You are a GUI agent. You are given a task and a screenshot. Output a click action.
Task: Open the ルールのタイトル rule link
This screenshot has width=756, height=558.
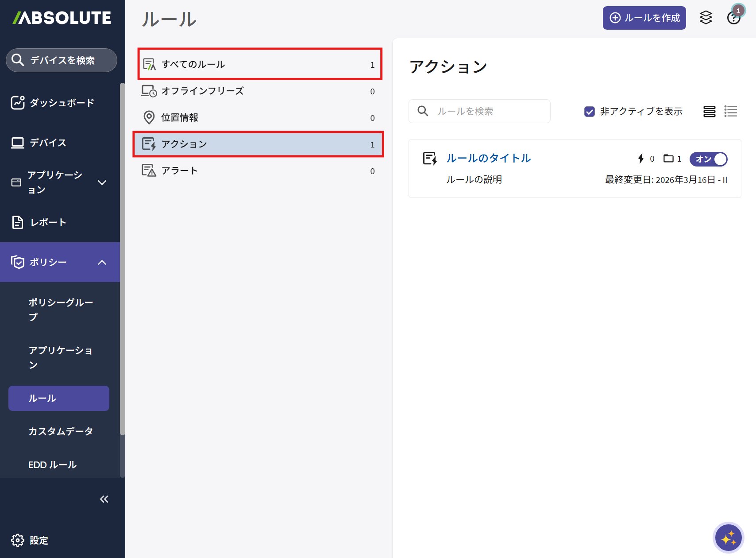click(488, 159)
